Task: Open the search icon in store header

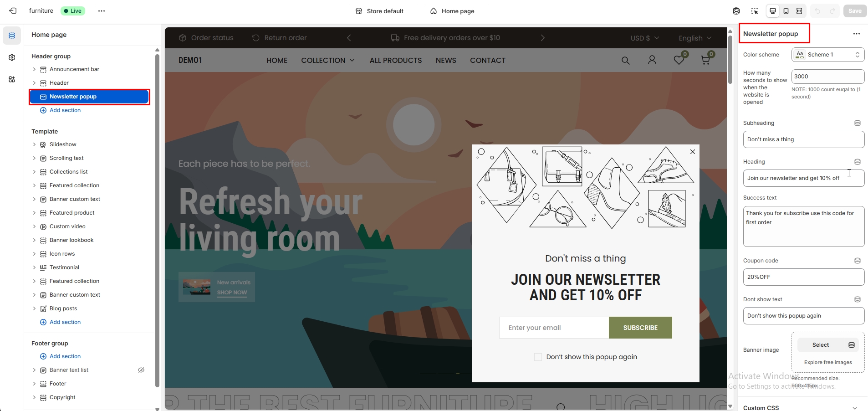Action: (626, 60)
